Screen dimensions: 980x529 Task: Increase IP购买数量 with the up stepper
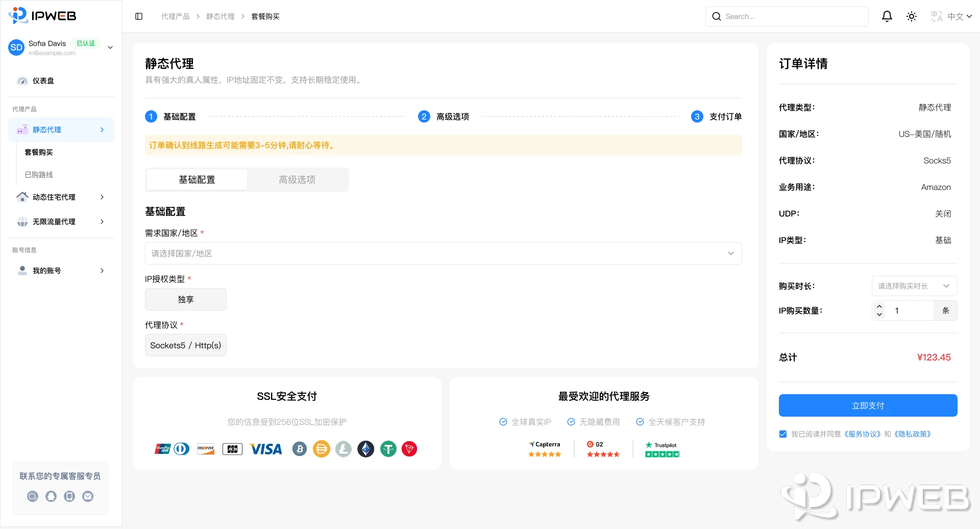(879, 307)
